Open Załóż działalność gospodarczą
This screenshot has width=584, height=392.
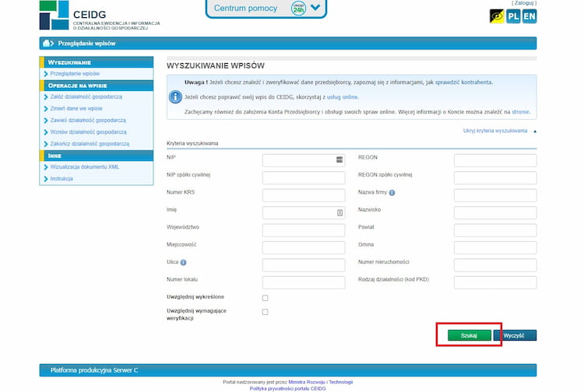point(86,96)
